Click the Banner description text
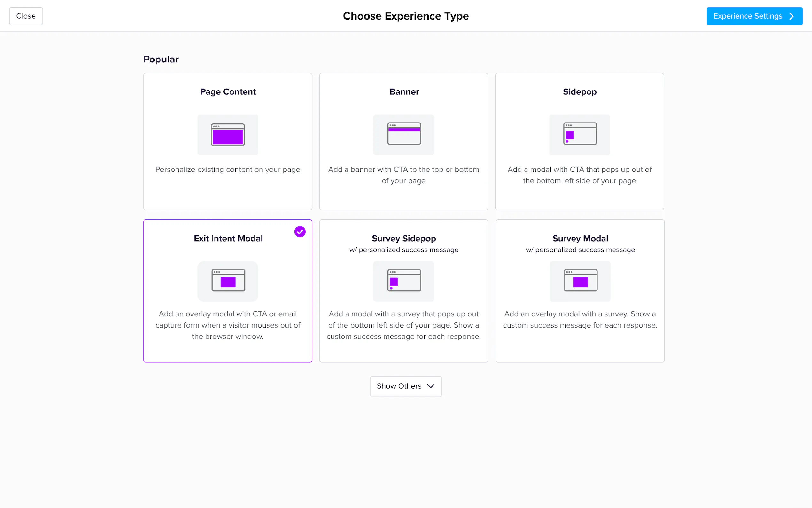This screenshot has height=508, width=812. pos(404,175)
